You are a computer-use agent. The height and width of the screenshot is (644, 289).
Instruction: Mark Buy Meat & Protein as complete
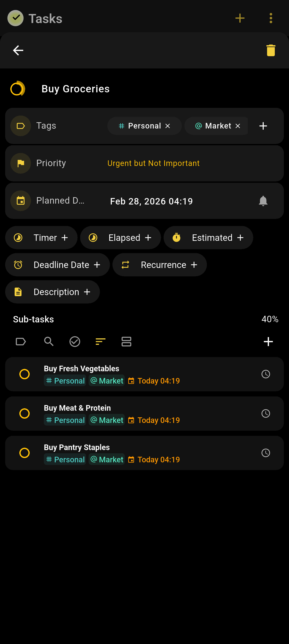[25, 413]
